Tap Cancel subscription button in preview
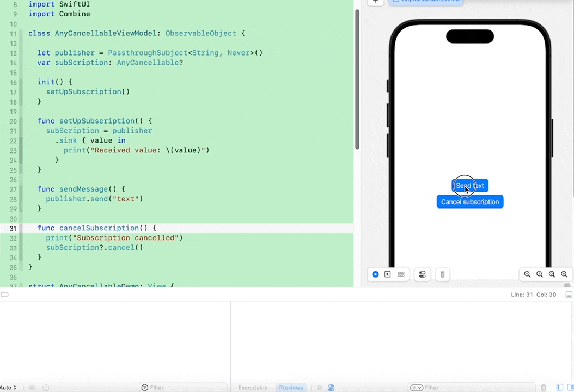The height and width of the screenshot is (392, 574). pyautogui.click(x=470, y=201)
